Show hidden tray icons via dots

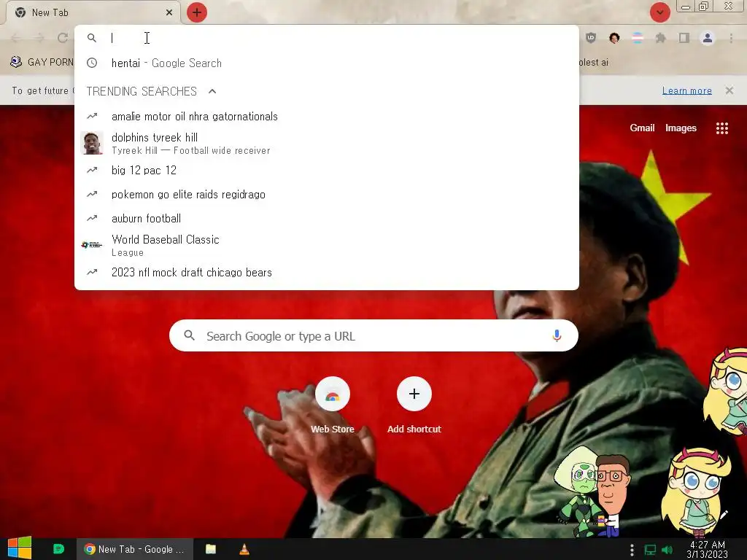pyautogui.click(x=632, y=550)
